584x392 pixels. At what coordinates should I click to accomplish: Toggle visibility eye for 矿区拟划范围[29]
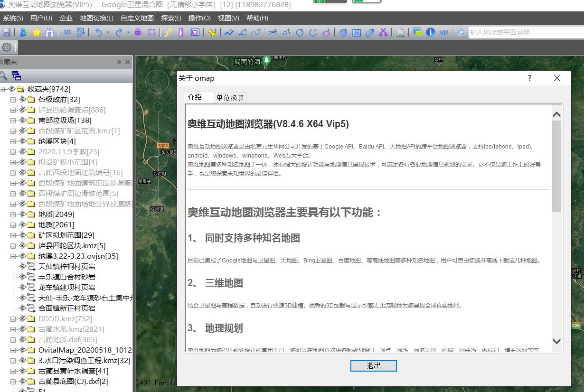22,235
